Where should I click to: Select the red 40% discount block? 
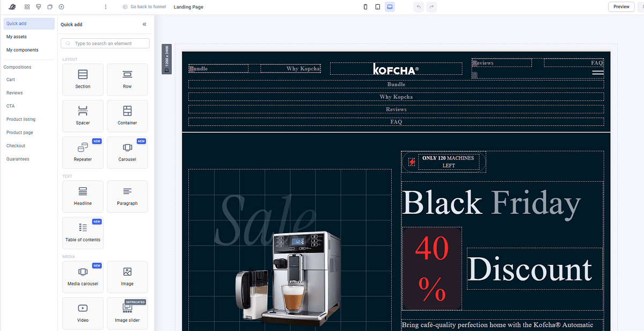coord(432,269)
